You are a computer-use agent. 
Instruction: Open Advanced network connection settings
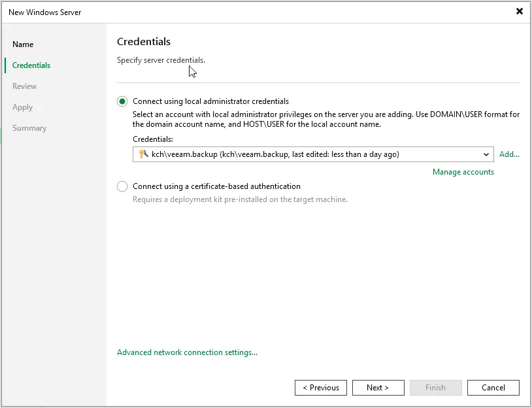187,352
